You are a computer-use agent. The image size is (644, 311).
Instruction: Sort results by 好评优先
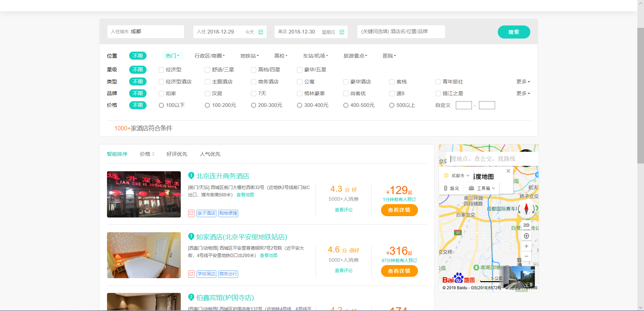(177, 154)
